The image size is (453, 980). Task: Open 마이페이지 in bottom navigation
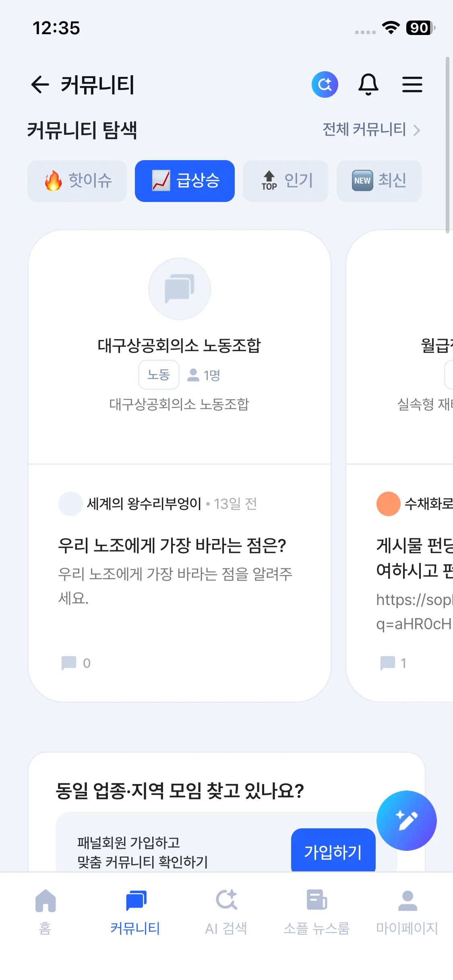click(x=407, y=911)
